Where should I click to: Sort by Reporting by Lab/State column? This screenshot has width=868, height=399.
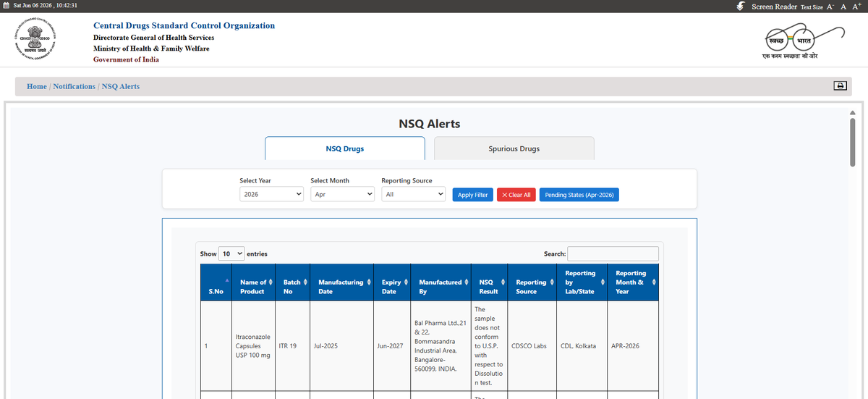tap(602, 282)
